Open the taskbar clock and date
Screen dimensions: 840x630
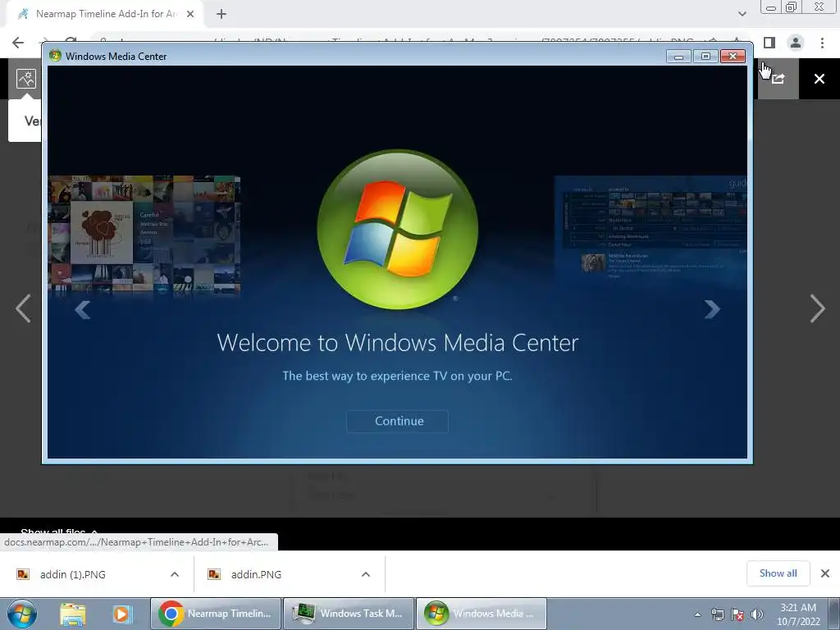(x=798, y=614)
